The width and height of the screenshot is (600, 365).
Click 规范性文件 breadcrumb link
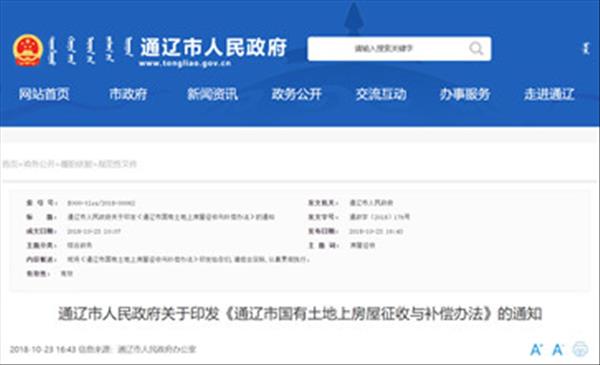(x=117, y=164)
